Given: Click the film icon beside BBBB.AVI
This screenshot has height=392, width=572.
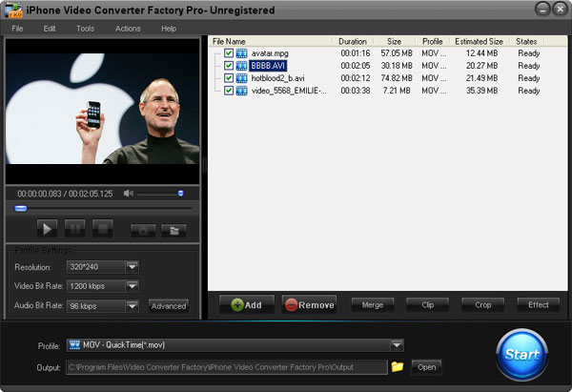Looking at the screenshot, I should click(241, 66).
